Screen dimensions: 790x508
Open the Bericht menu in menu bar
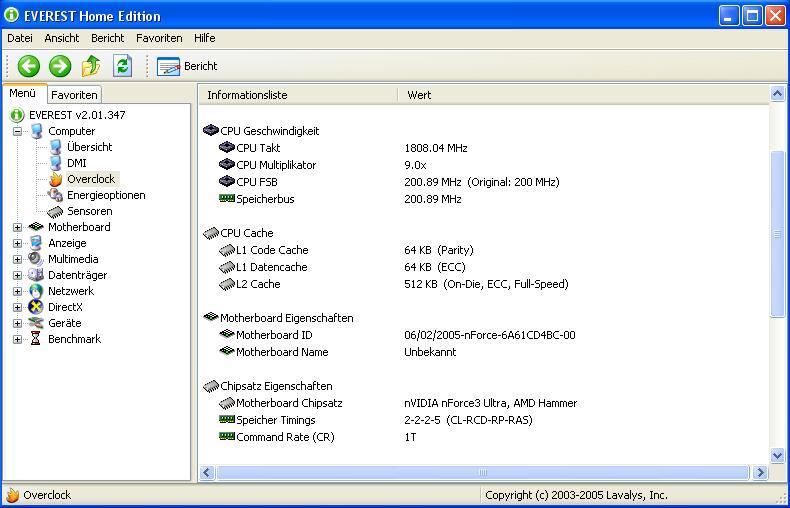coord(107,38)
